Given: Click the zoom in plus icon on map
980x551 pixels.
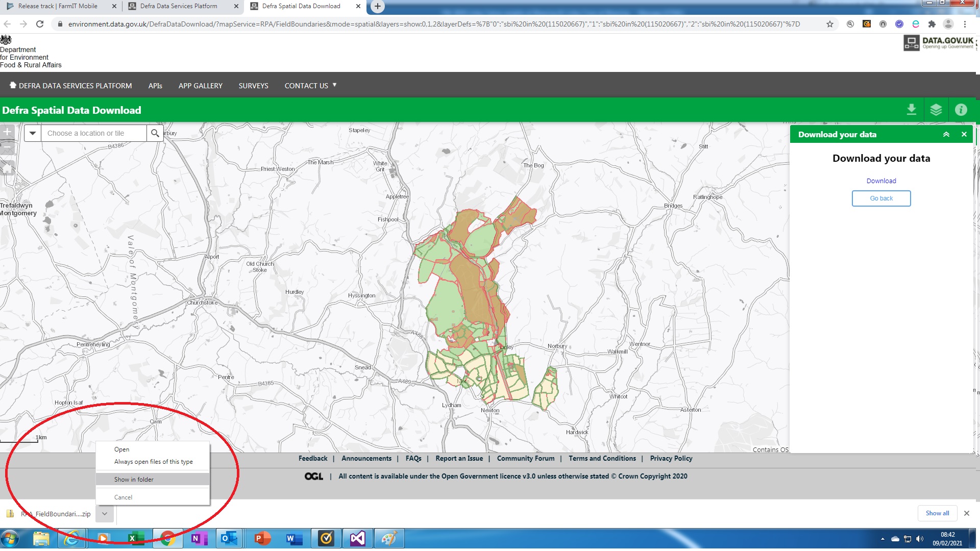Looking at the screenshot, I should click(x=8, y=132).
